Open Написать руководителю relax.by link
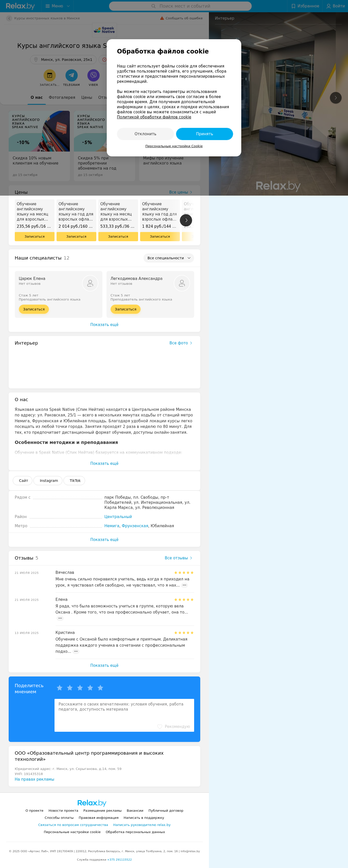This screenshot has height=868, width=348. (142, 825)
